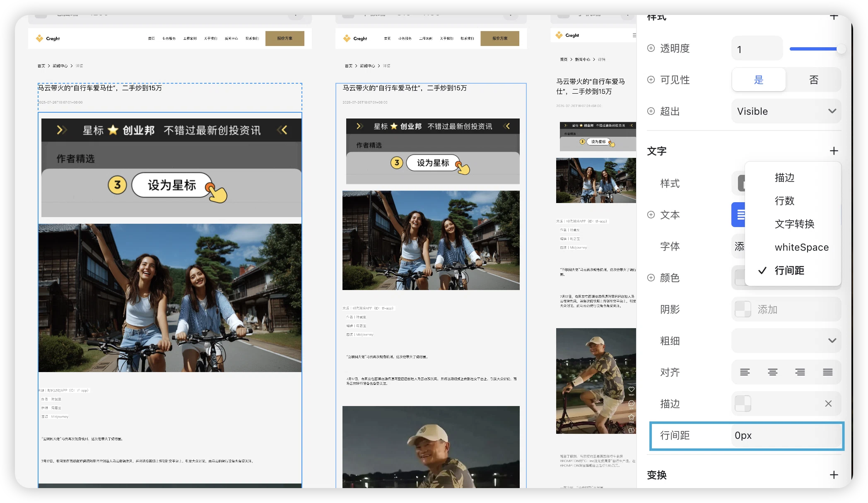Select center text alignment icon

(x=773, y=372)
